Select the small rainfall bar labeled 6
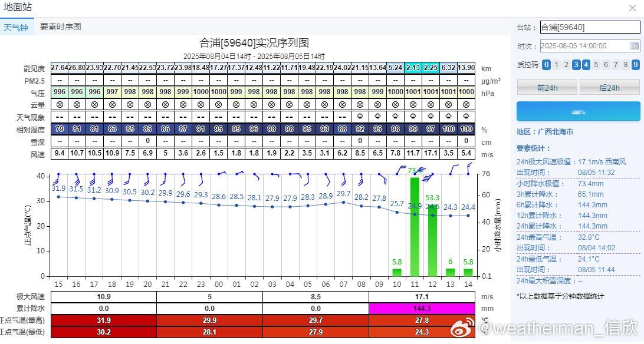This screenshot has height=344, width=644. tap(450, 272)
